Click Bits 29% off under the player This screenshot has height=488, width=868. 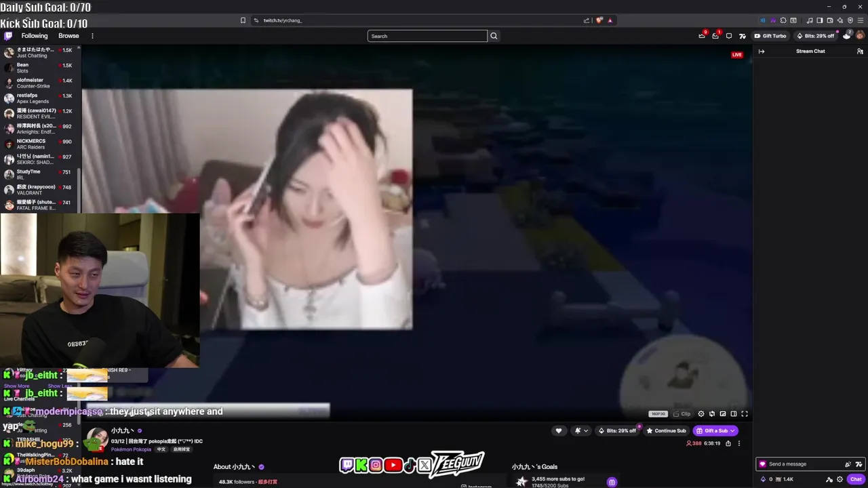click(x=616, y=430)
